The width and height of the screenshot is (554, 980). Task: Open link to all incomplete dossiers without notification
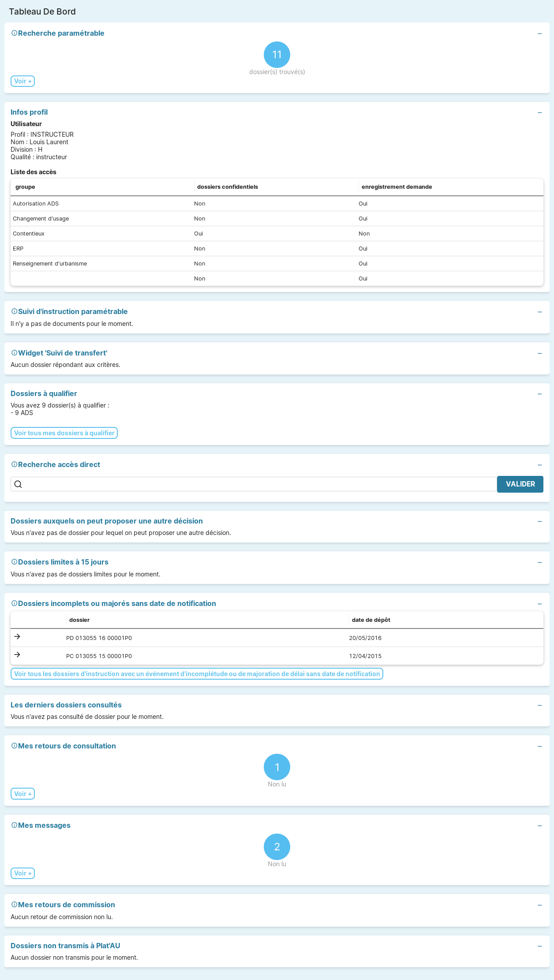197,674
